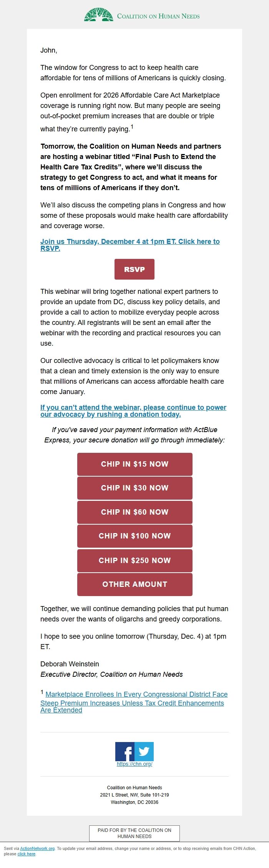Chip in $60 now

point(134,512)
